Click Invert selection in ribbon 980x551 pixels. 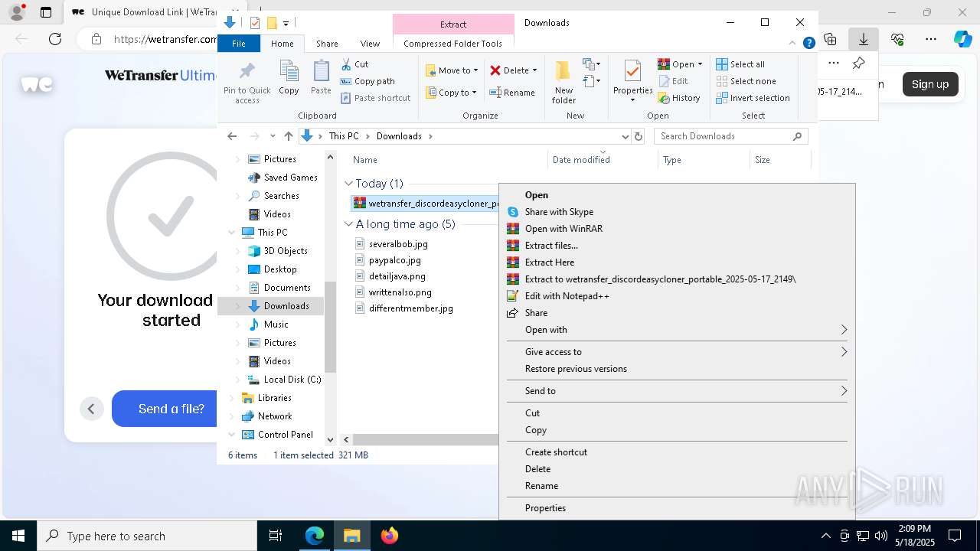pos(753,98)
